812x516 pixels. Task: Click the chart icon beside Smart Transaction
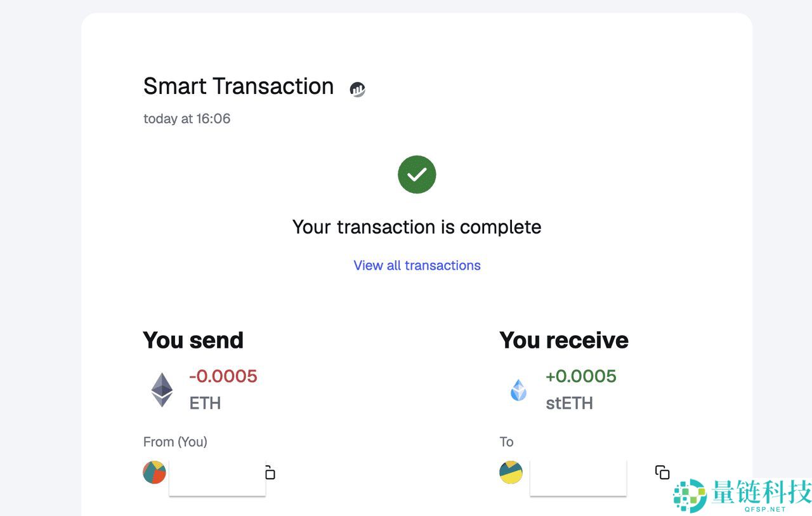coord(358,89)
